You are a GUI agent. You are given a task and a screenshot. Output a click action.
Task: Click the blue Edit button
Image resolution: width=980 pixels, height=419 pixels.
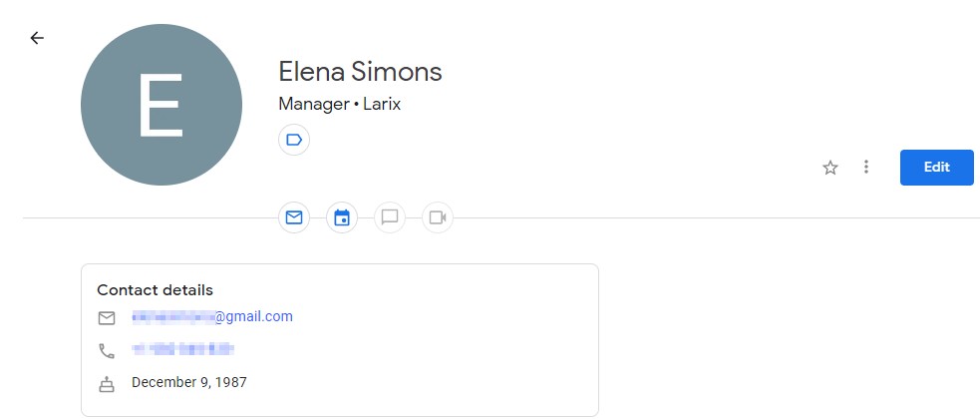[x=936, y=168]
